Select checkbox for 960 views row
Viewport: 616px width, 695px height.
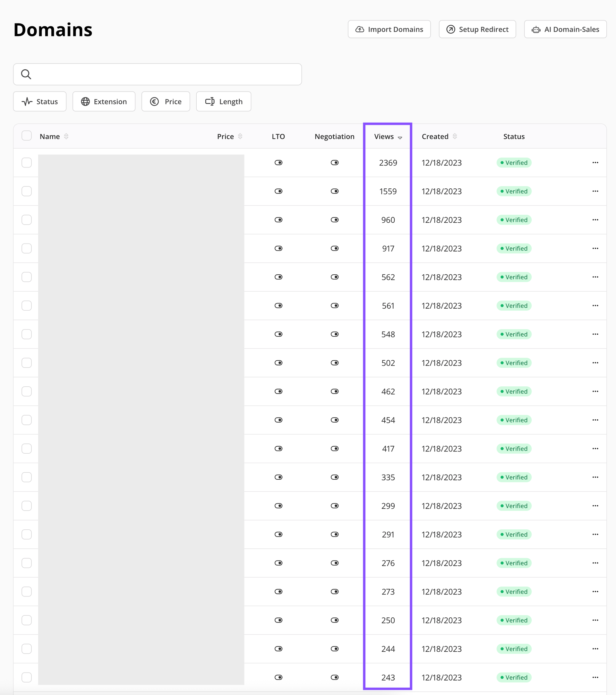[x=27, y=220]
